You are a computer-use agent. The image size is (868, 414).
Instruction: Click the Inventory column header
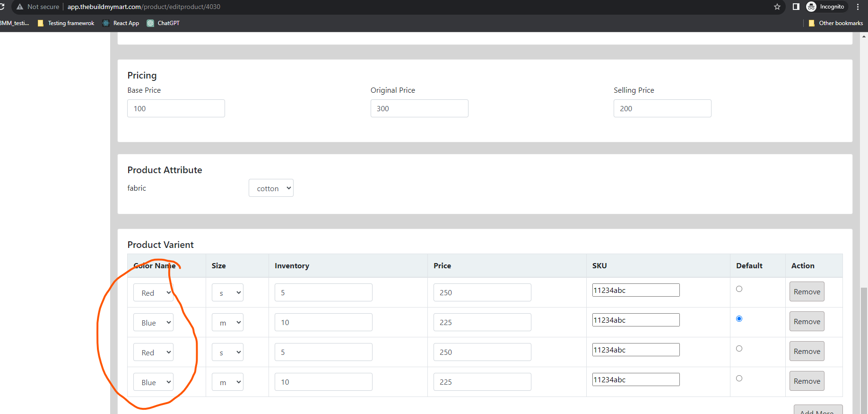pyautogui.click(x=292, y=266)
